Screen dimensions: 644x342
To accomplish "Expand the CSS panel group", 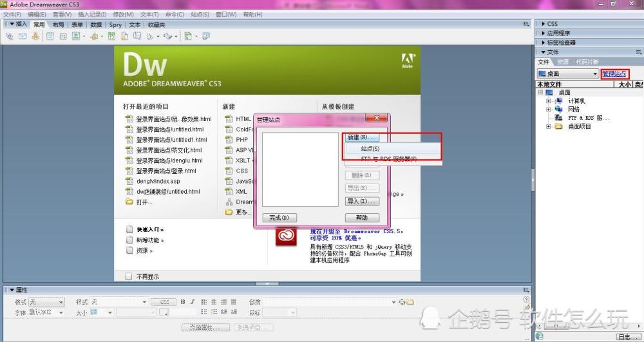I will click(x=544, y=24).
